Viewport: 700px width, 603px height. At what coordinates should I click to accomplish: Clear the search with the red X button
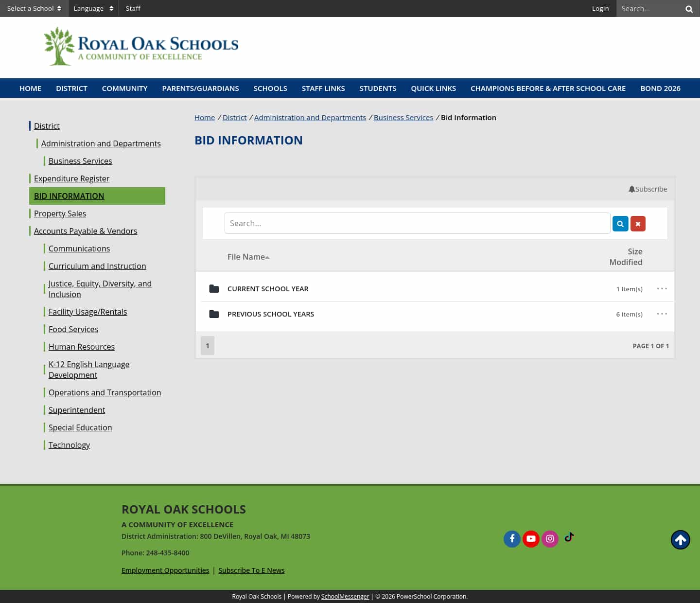(638, 223)
